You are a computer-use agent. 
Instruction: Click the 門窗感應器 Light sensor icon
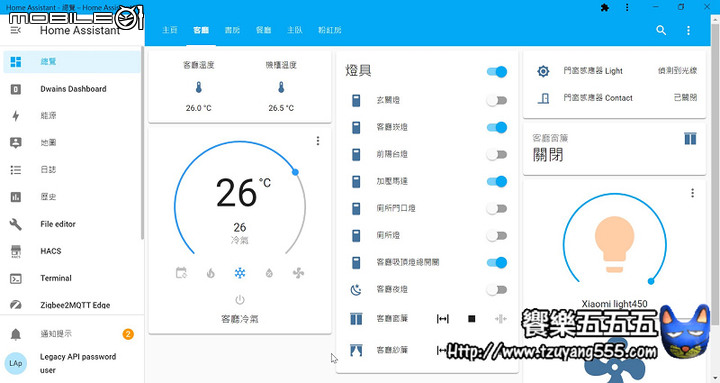543,71
